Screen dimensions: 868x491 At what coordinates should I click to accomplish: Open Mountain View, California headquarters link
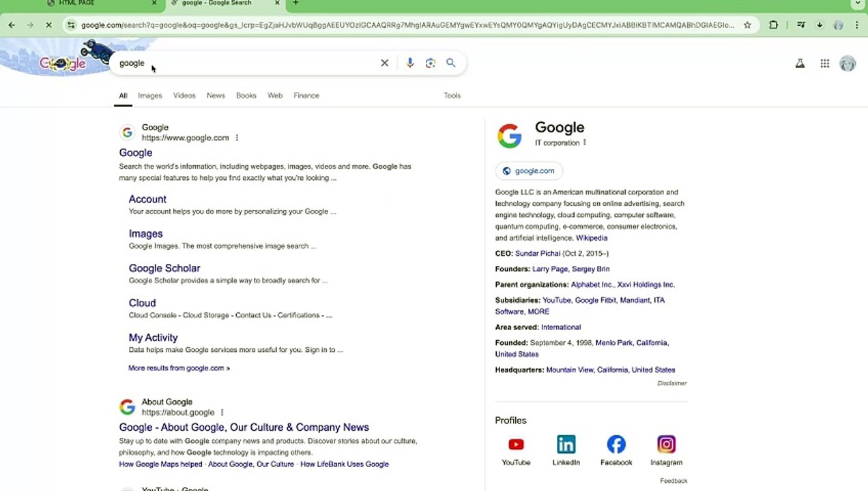pyautogui.click(x=611, y=370)
